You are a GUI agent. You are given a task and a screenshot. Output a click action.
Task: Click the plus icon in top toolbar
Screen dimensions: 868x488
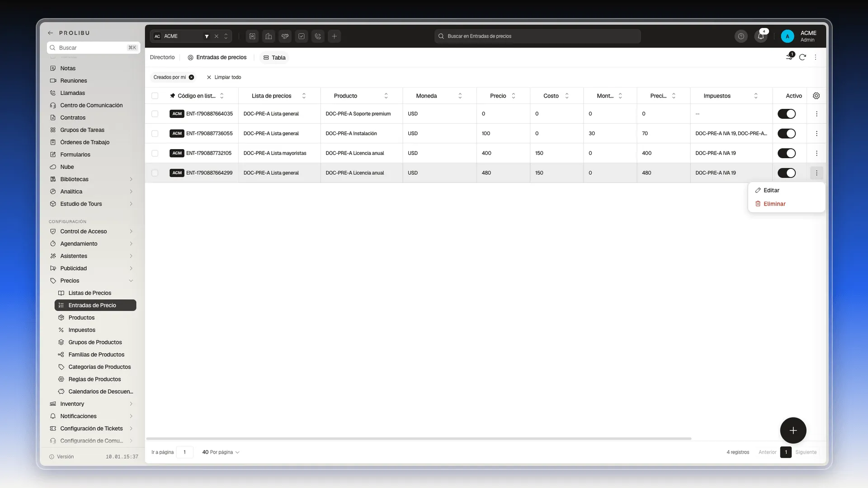click(x=334, y=36)
